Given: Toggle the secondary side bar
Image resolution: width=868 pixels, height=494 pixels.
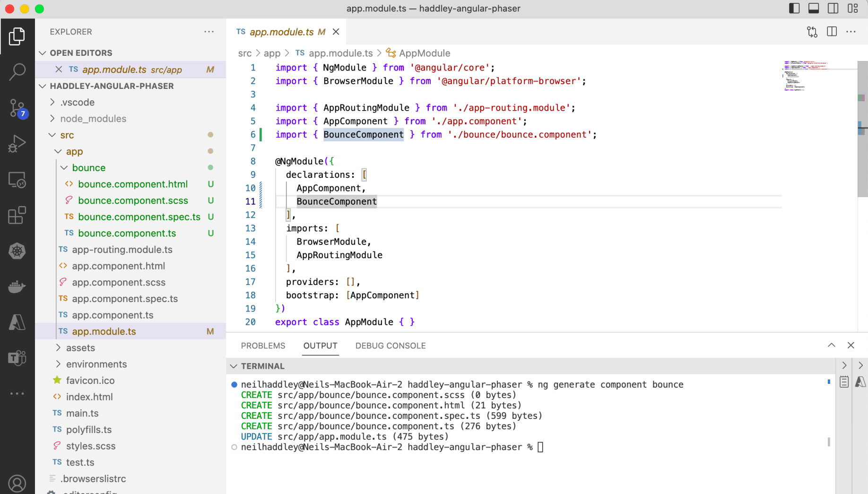Looking at the screenshot, I should [833, 9].
